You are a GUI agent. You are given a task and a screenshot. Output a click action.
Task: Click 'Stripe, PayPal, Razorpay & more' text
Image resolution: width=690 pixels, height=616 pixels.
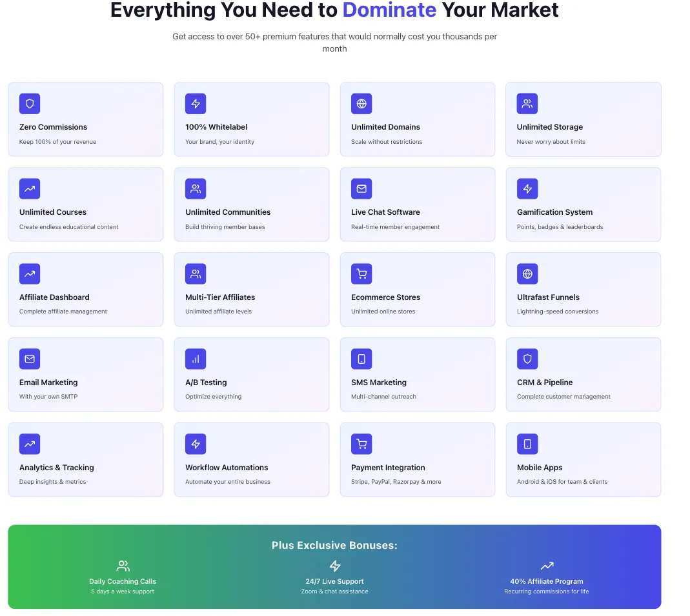coord(396,481)
